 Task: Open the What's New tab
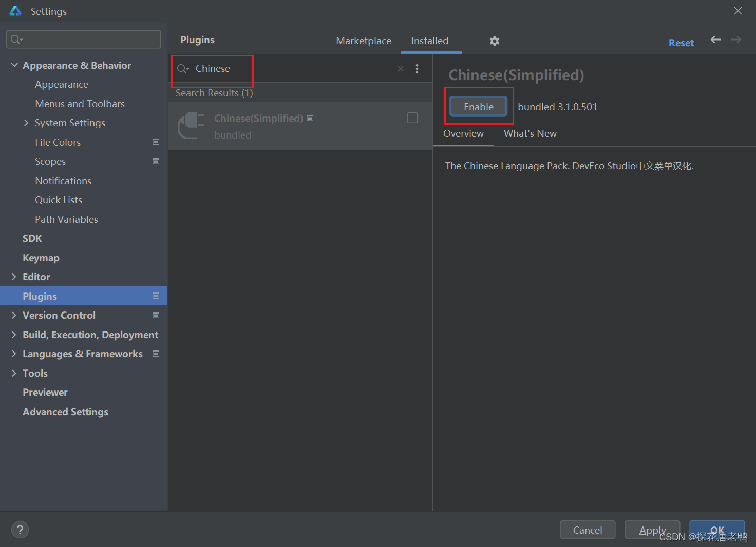pyautogui.click(x=530, y=133)
